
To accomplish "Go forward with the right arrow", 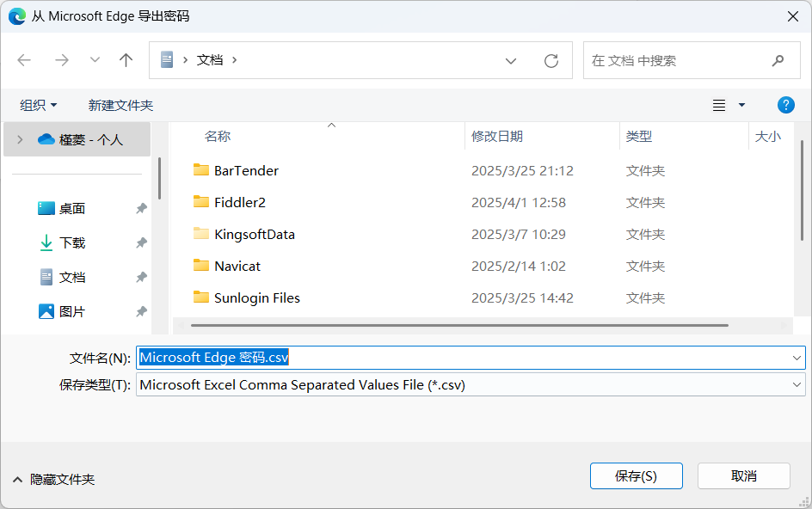I will (x=62, y=60).
